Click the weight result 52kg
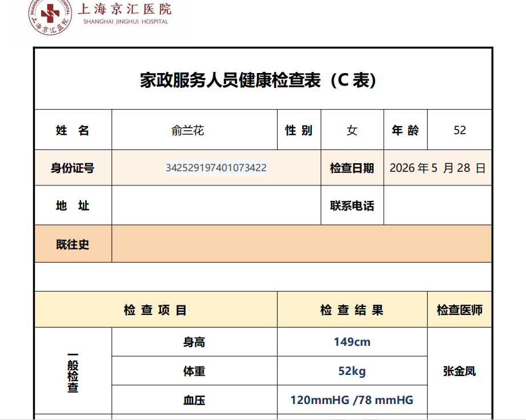 pos(352,371)
